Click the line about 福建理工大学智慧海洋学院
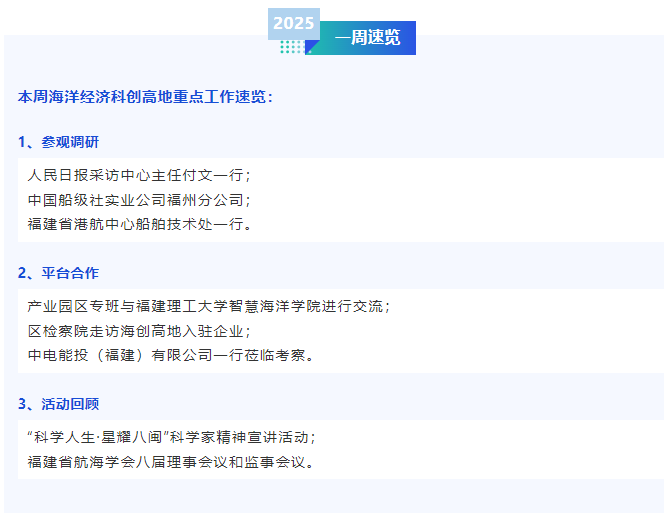This screenshot has height=521, width=664. pos(209,306)
